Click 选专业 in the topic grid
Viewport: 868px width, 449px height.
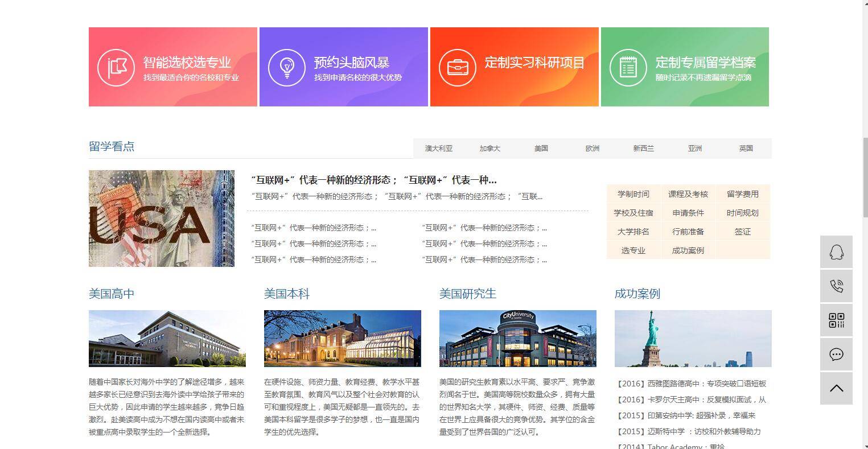[633, 250]
